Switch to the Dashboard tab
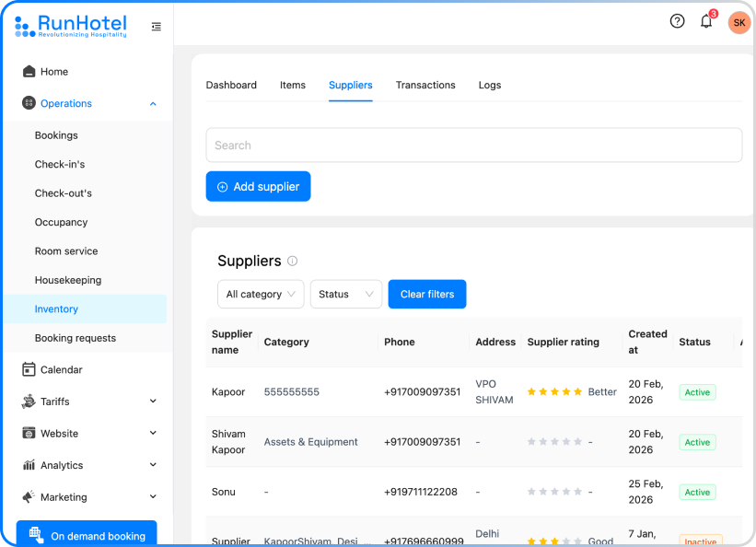The width and height of the screenshot is (756, 547). click(x=231, y=85)
